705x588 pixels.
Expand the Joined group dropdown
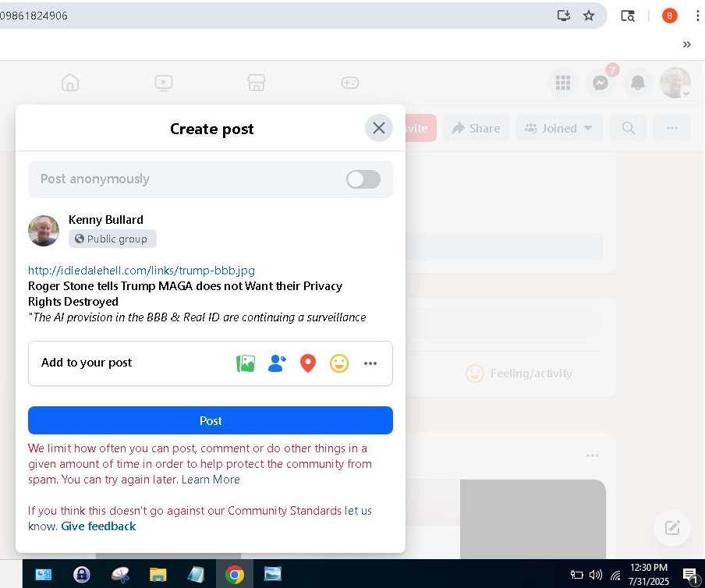pyautogui.click(x=559, y=129)
